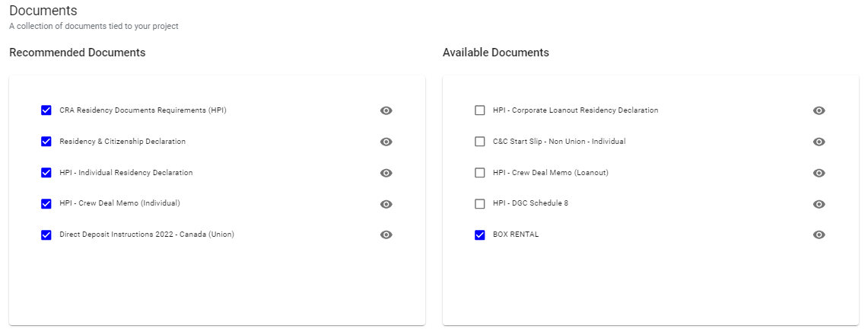
Task: Tick the C&C Start Slip checkbox
Action: (480, 142)
